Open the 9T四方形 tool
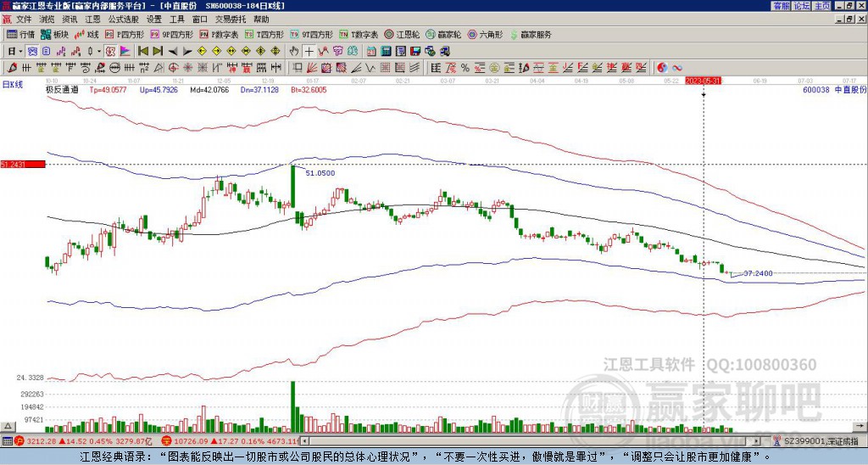This screenshot has height=465, width=868. point(311,34)
